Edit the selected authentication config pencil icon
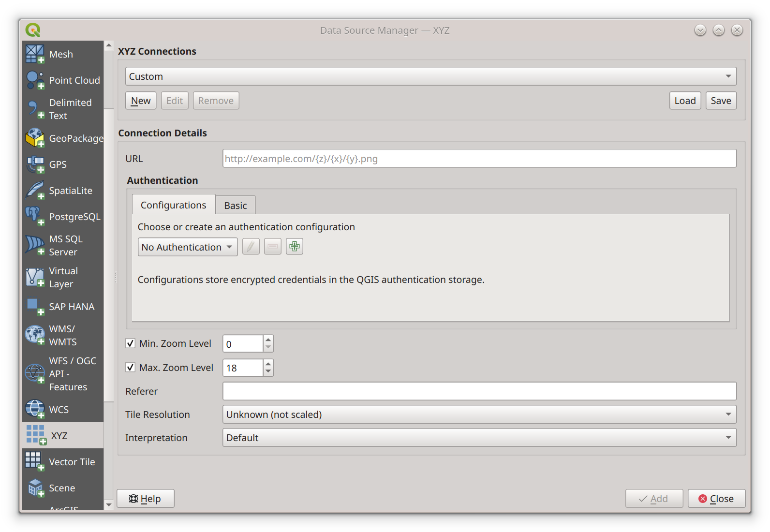770x532 pixels. point(251,247)
